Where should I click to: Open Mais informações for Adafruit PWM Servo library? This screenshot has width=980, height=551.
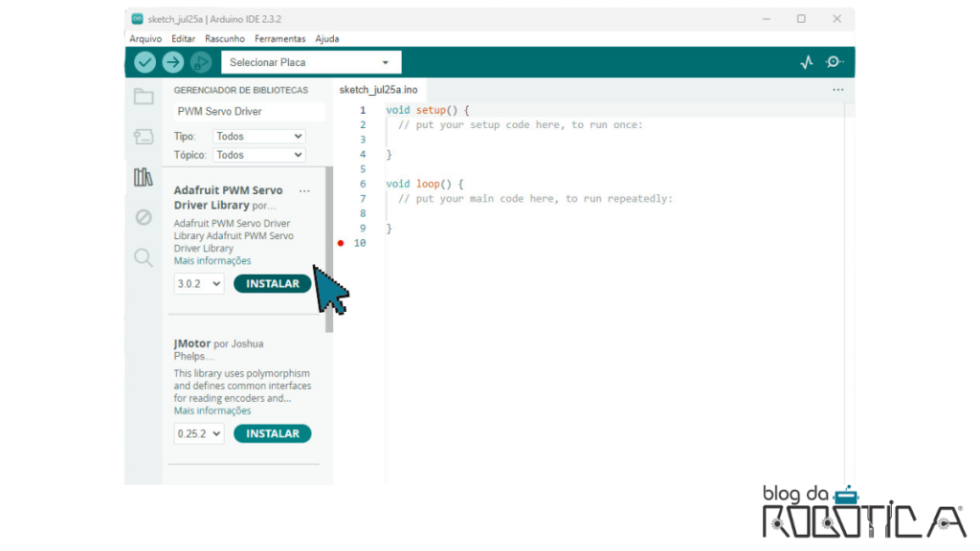click(x=212, y=261)
